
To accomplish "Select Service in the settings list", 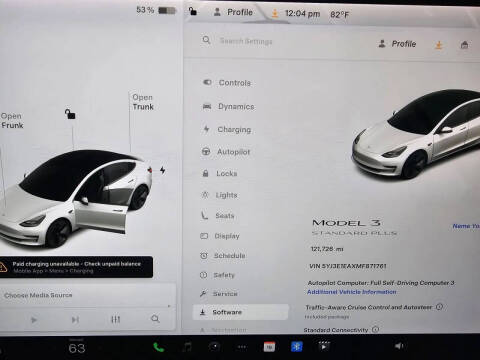I will click(x=219, y=294).
